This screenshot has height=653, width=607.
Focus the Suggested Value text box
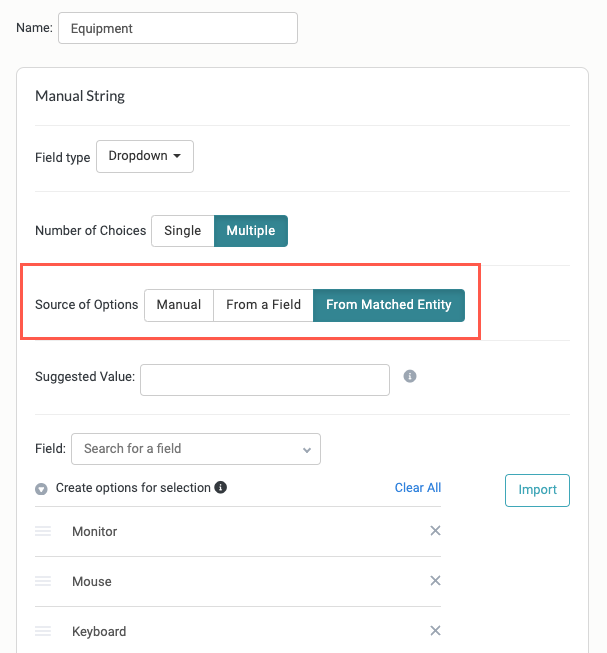[265, 380]
